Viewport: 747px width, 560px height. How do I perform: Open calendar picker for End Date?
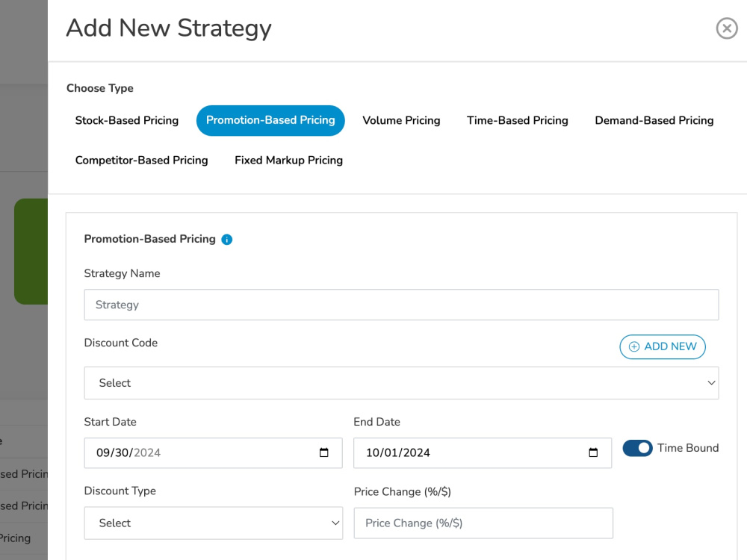pyautogui.click(x=593, y=452)
